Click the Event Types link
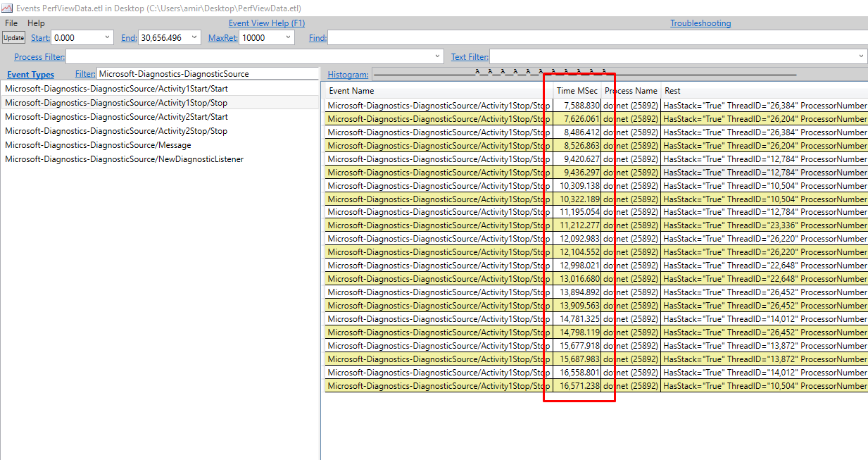Viewport: 868px width, 460px height. coord(30,74)
